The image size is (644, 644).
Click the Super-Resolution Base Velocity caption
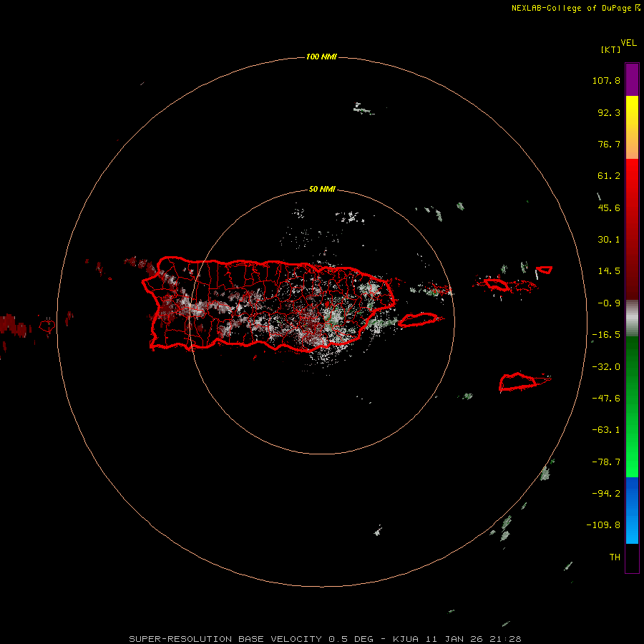click(x=325, y=639)
